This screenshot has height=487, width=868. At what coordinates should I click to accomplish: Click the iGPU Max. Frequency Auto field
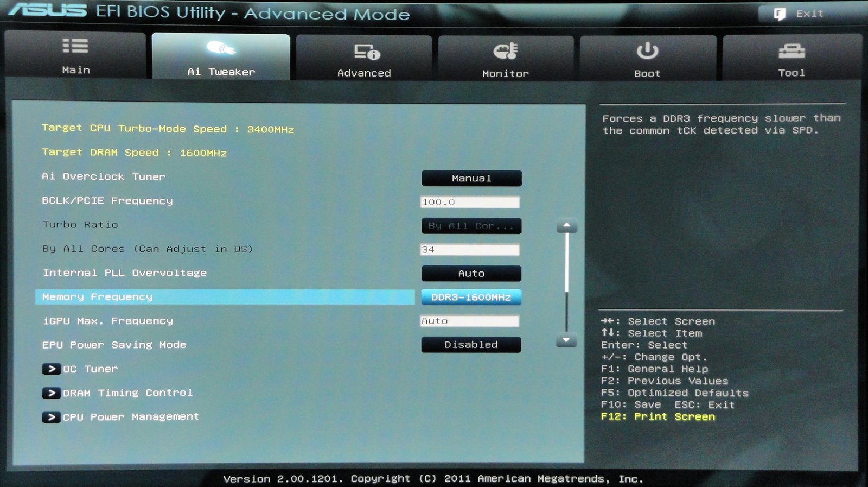[x=470, y=321]
